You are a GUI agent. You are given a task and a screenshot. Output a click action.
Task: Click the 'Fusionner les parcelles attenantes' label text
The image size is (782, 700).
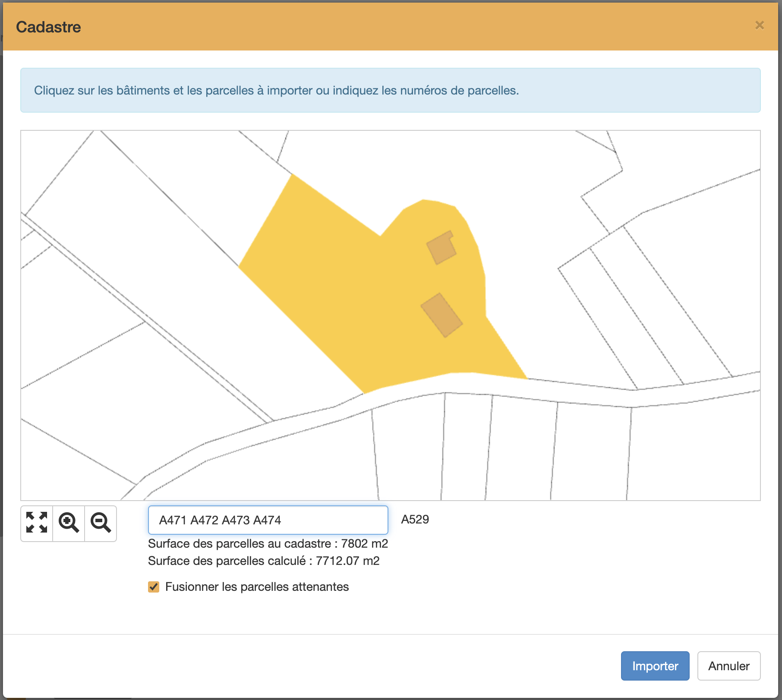point(257,587)
